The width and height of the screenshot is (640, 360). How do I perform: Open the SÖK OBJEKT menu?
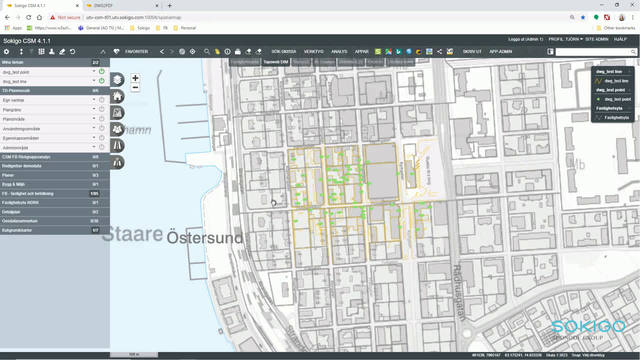284,52
